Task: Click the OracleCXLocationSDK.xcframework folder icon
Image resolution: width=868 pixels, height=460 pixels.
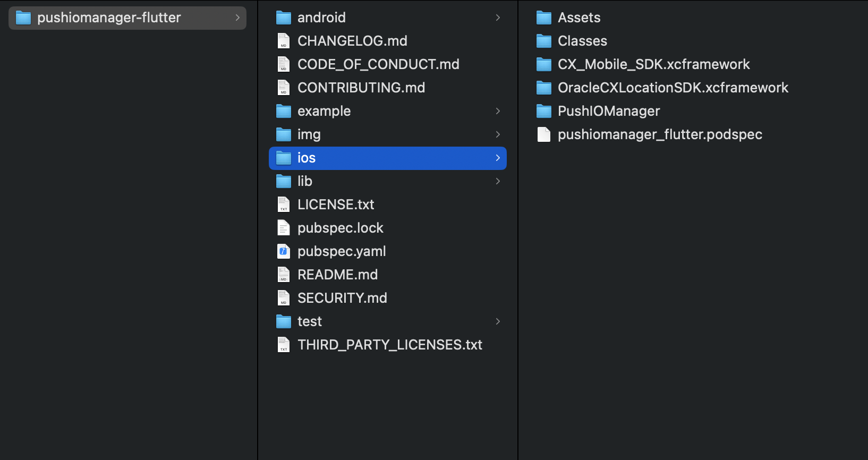Action: click(x=544, y=88)
